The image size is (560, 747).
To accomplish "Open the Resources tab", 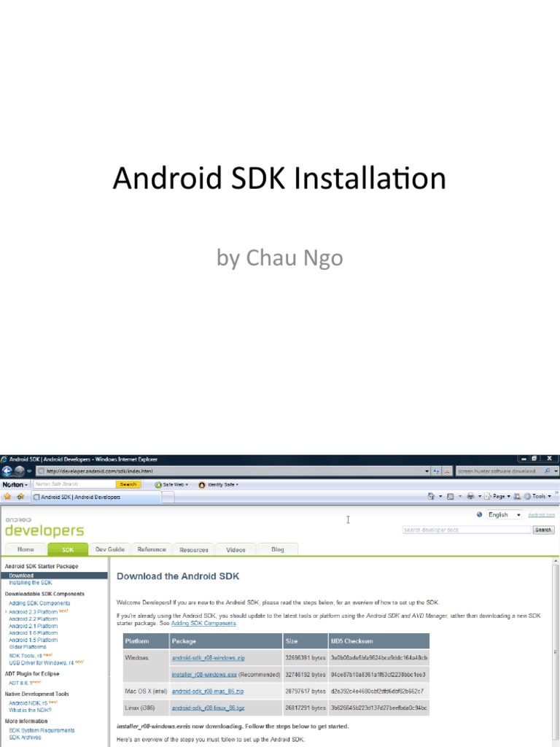I will tap(194, 549).
